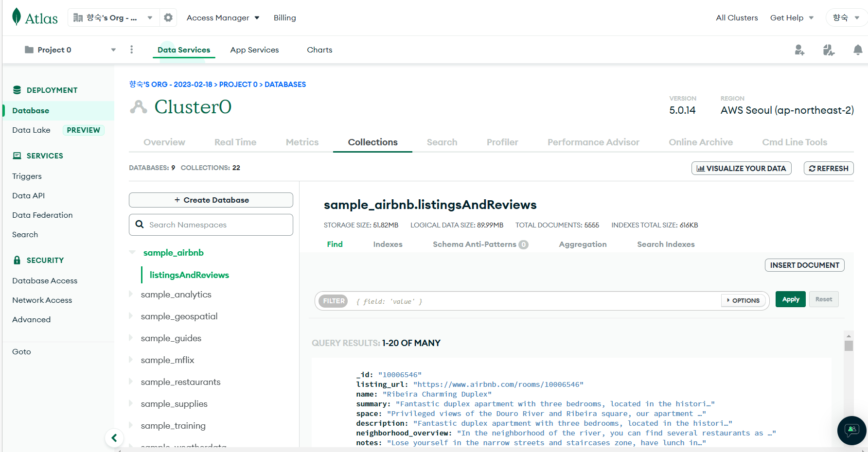Open the Project 0 selector dropdown

coord(70,50)
